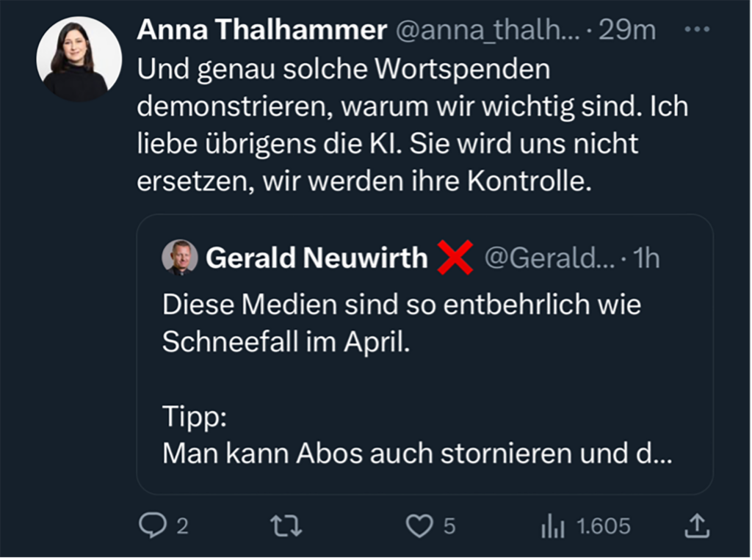Click the 1.605 views count
The height and width of the screenshot is (560, 752).
click(603, 526)
